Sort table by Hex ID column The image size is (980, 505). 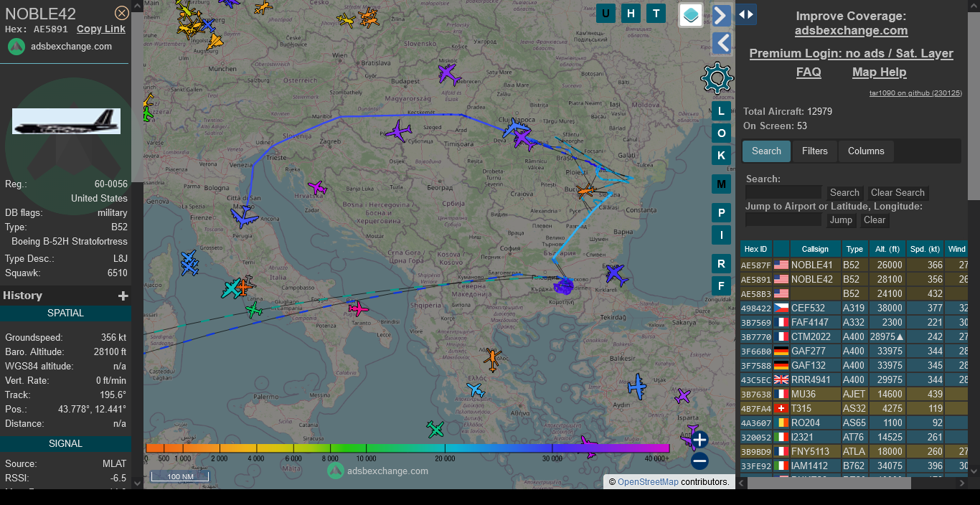[756, 250]
